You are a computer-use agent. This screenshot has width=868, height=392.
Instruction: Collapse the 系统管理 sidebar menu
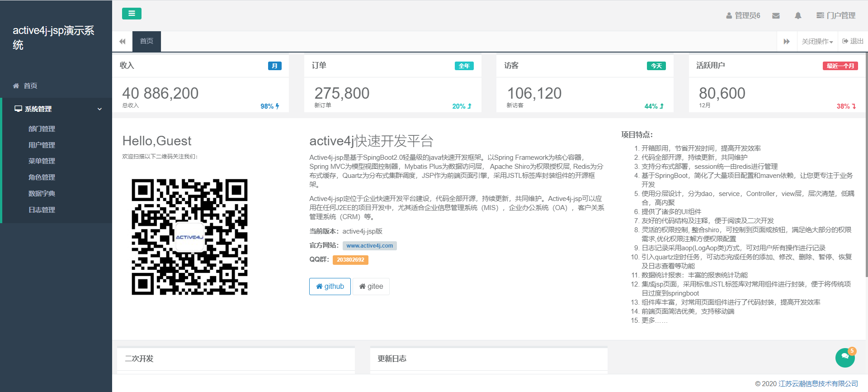[57, 109]
